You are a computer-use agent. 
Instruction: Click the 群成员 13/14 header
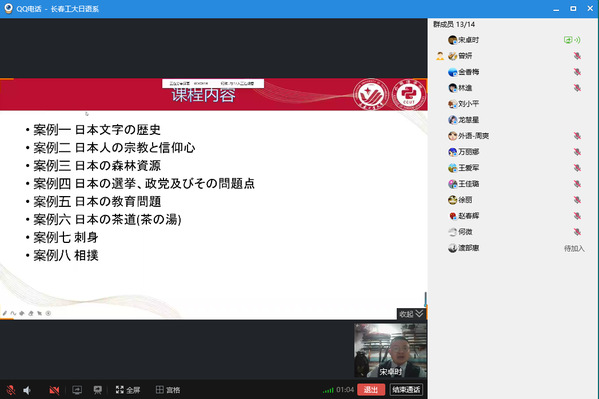pyautogui.click(x=454, y=24)
